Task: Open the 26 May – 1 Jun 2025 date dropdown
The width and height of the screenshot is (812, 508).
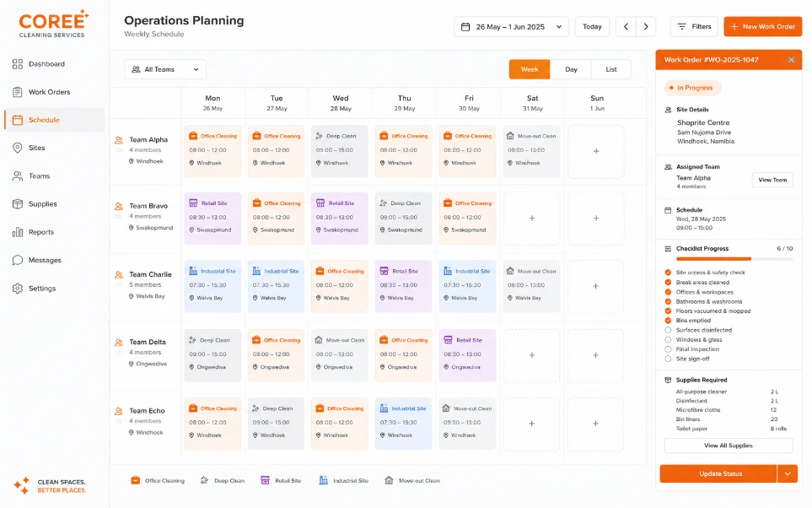Action: [x=511, y=26]
